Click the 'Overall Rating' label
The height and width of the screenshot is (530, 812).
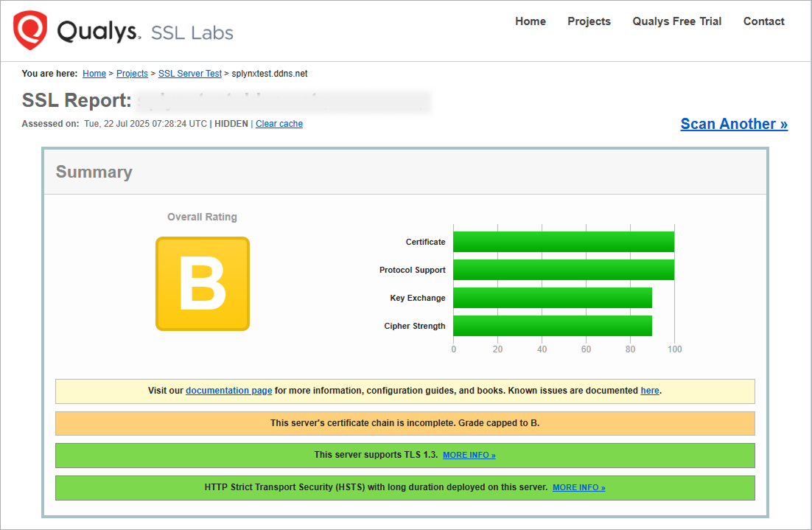coord(202,217)
